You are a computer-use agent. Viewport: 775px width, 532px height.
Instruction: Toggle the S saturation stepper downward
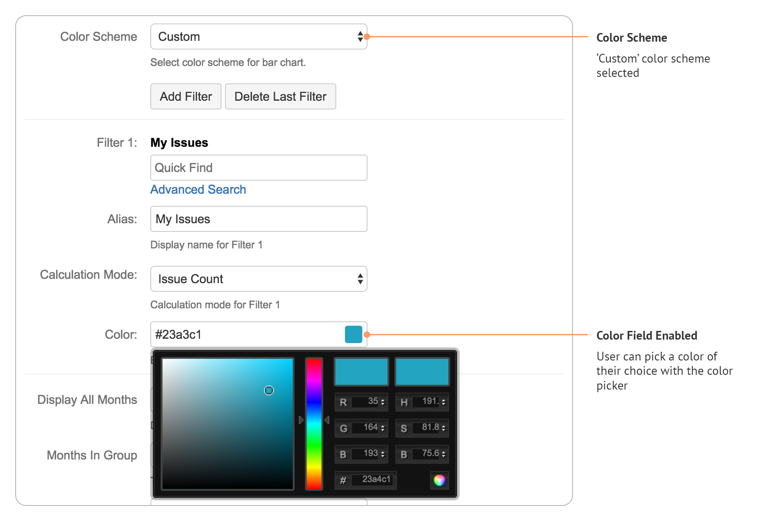[x=444, y=430]
